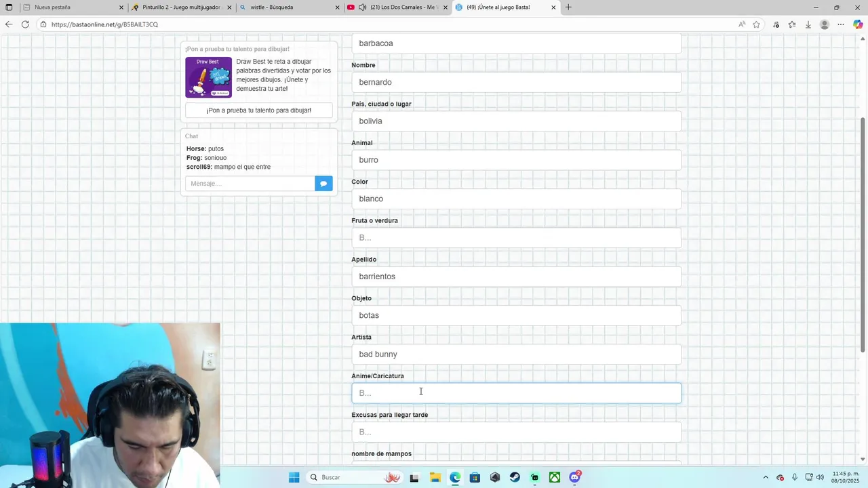Open browser extensions icon
Image resolution: width=868 pixels, height=488 pixels.
tap(776, 24)
